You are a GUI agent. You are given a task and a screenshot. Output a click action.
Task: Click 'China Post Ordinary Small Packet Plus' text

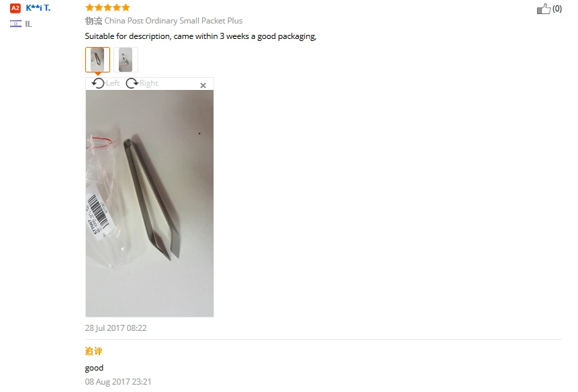[173, 21]
